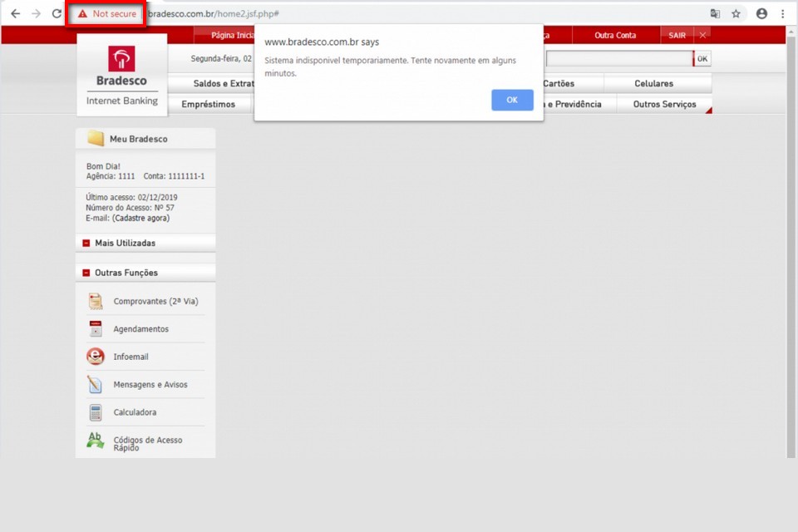The image size is (798, 532).
Task: Click the OK button beside the search field
Action: tap(702, 58)
